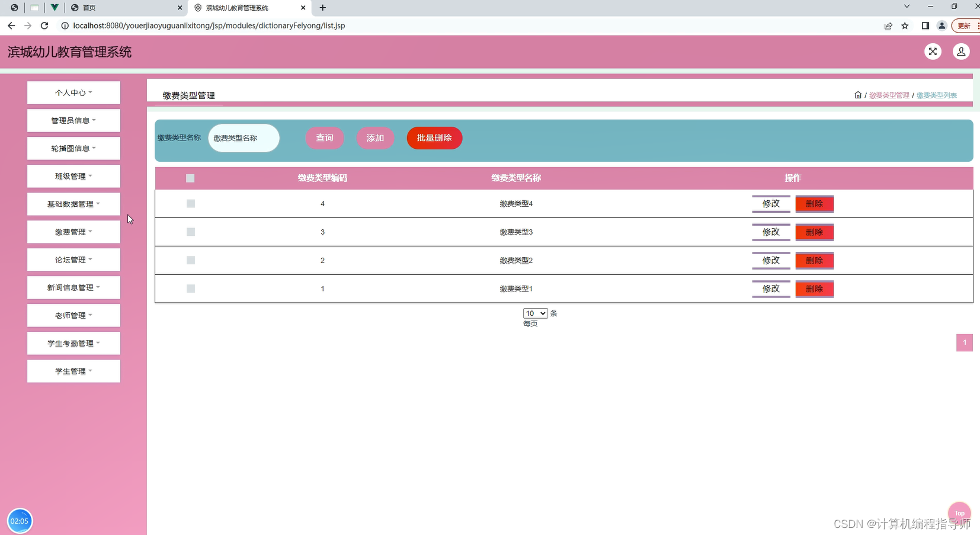
Task: Click the 缴费类型名称 column header
Action: pyautogui.click(x=516, y=178)
